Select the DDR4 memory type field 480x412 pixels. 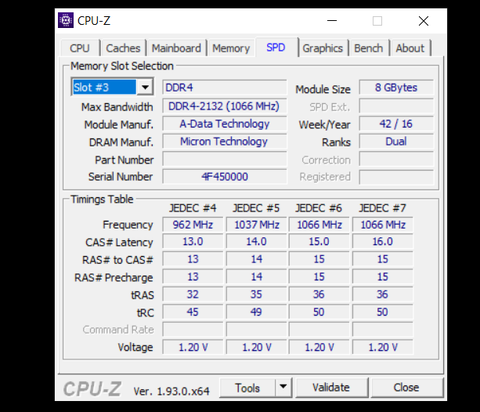click(224, 88)
